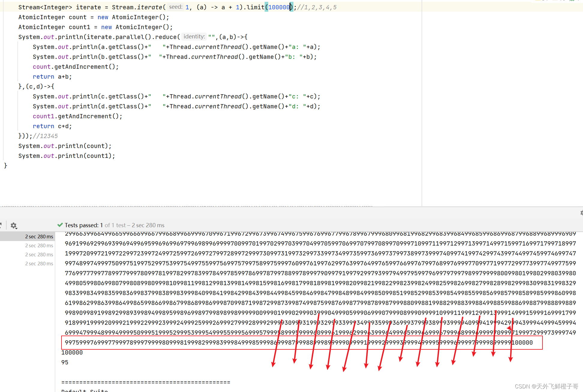Image resolution: width=583 pixels, height=392 pixels.
Task: Click the 'seed:' inlay hint in Stream.iterate
Action: 176,7
